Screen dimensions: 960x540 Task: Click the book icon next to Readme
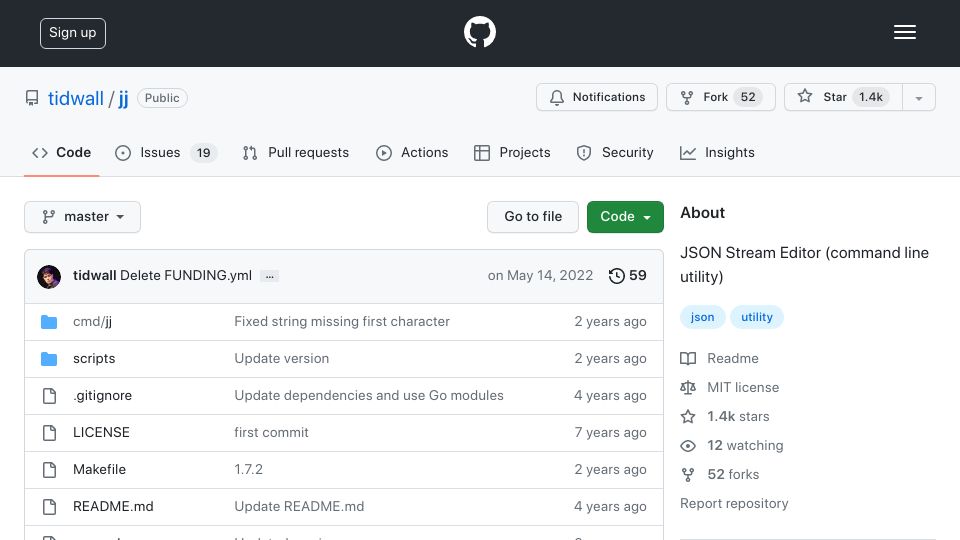(688, 359)
